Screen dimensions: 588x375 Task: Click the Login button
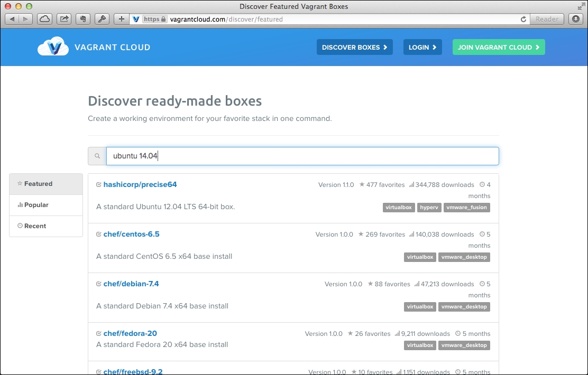[x=422, y=47]
